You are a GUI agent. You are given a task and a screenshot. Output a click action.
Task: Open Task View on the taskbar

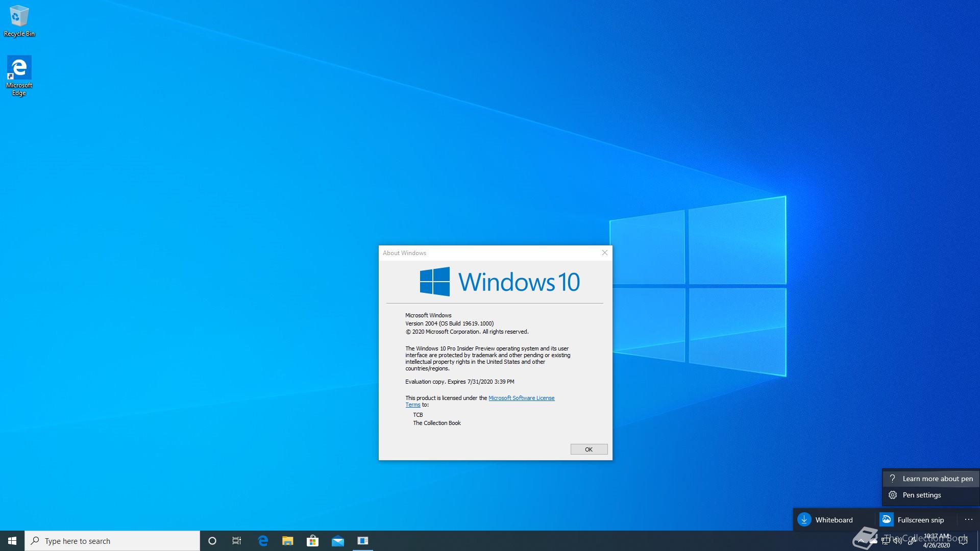(237, 541)
